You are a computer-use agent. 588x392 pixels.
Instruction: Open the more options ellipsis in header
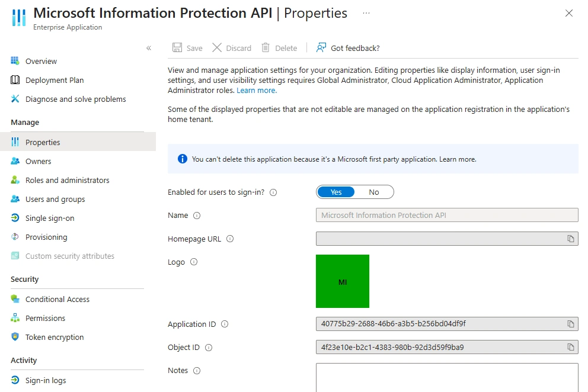tap(366, 13)
